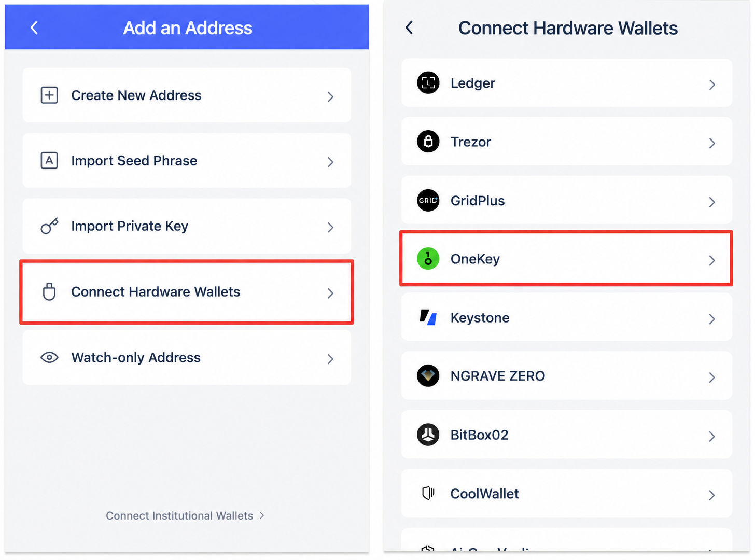Open the Import Seed Phrase chevron
The width and height of the screenshot is (755, 560).
pos(330,162)
